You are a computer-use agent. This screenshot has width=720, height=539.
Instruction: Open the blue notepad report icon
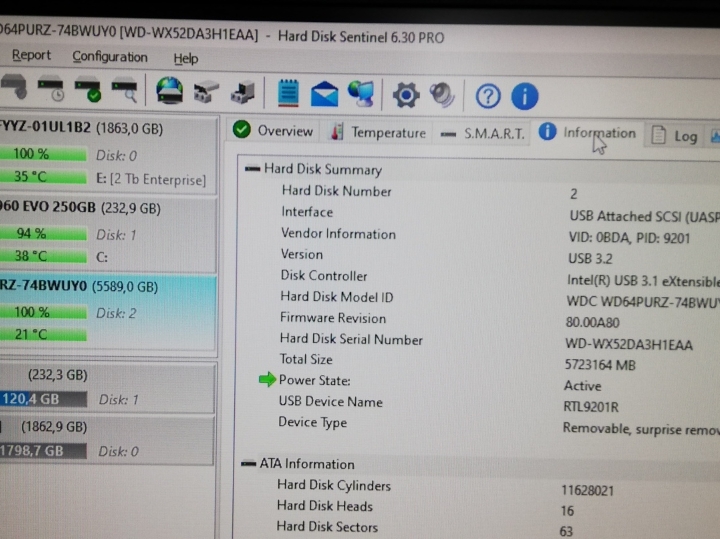point(288,93)
